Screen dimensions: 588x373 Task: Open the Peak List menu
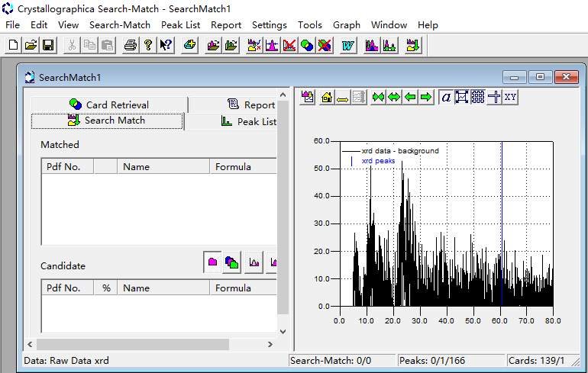click(x=180, y=24)
